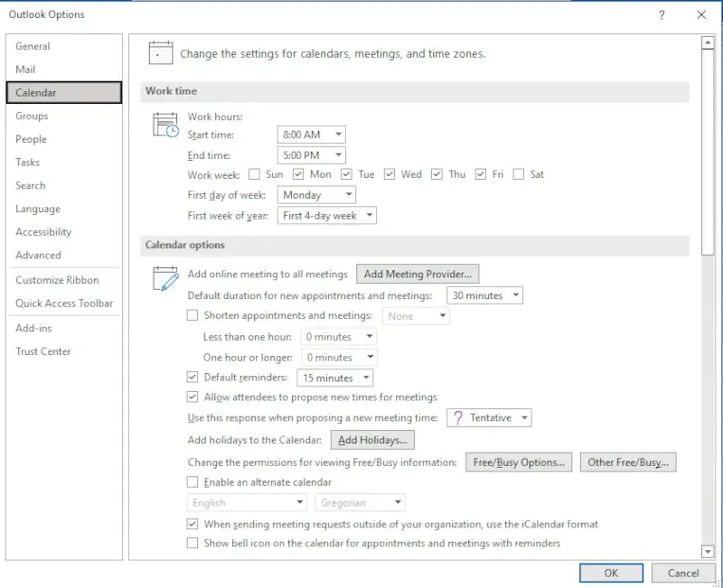Screen dimensions: 723x588
Task: Toggle the iCalendar format checkbox
Action: point(192,524)
